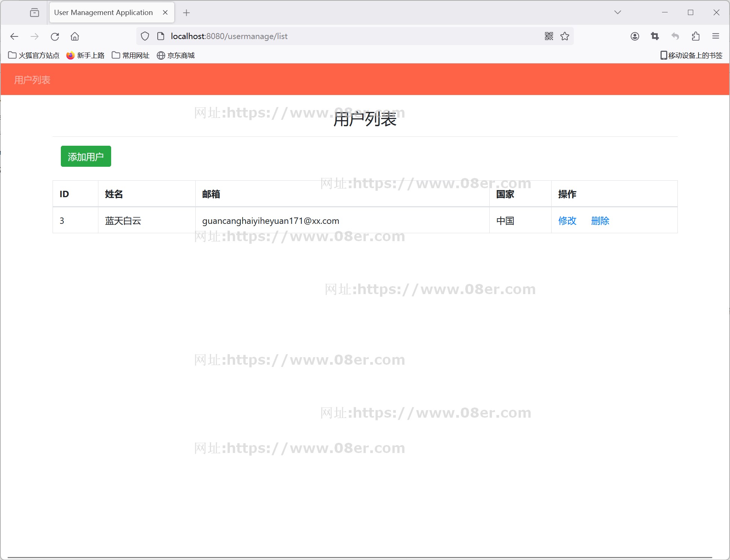This screenshot has height=560, width=730.
Task: Click the browser history/back icon
Action: [15, 36]
